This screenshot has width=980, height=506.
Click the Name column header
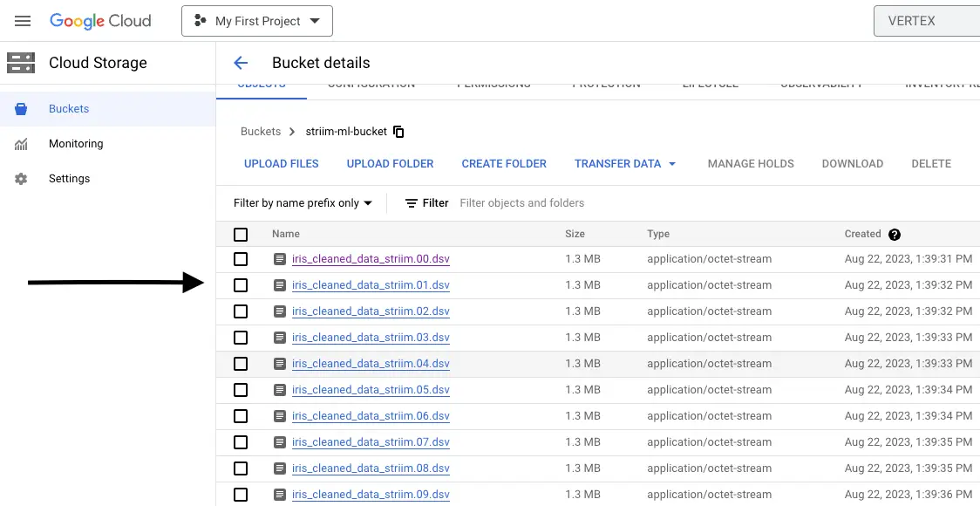point(286,234)
